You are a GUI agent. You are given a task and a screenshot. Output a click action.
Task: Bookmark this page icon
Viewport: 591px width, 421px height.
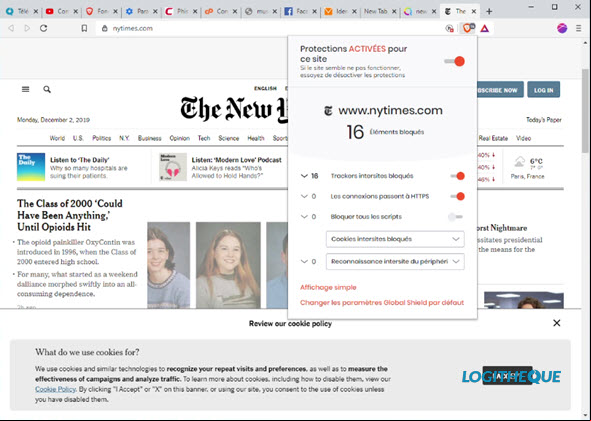click(x=84, y=28)
